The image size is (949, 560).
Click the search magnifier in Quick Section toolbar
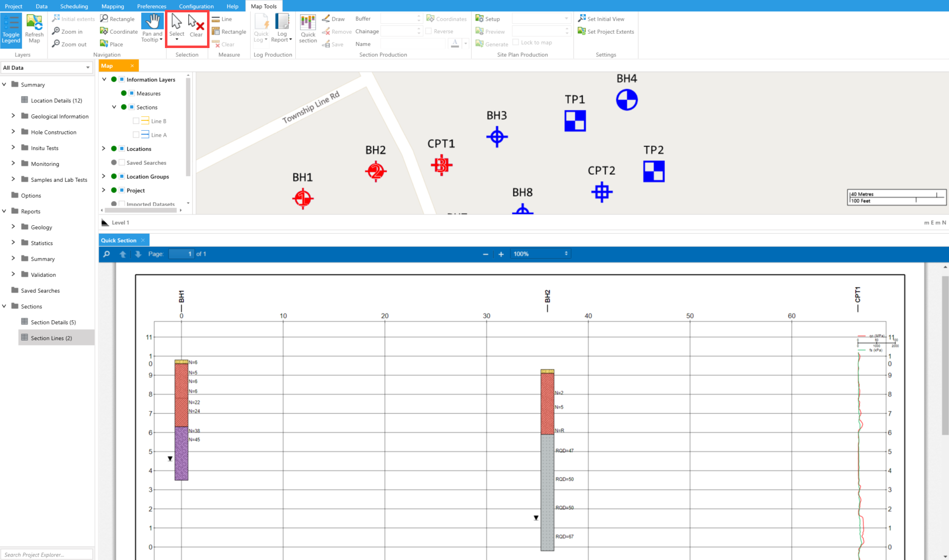pos(106,254)
